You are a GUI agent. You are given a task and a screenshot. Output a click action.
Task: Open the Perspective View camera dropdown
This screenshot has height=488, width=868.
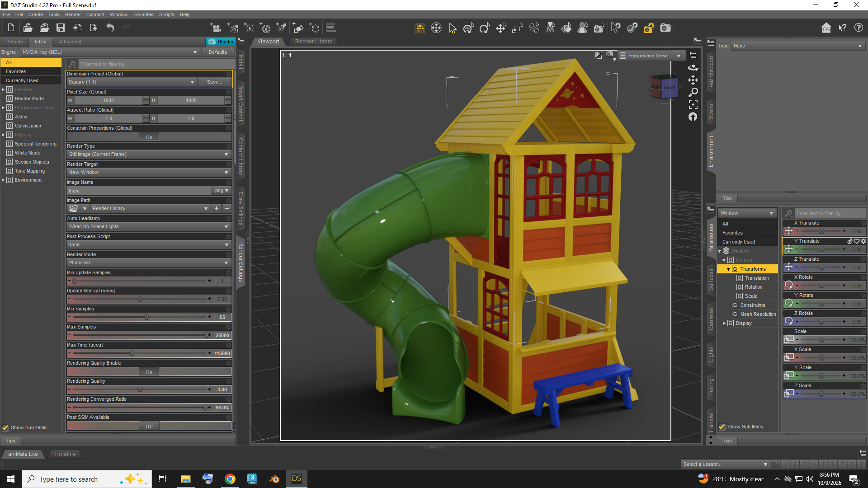pos(651,56)
